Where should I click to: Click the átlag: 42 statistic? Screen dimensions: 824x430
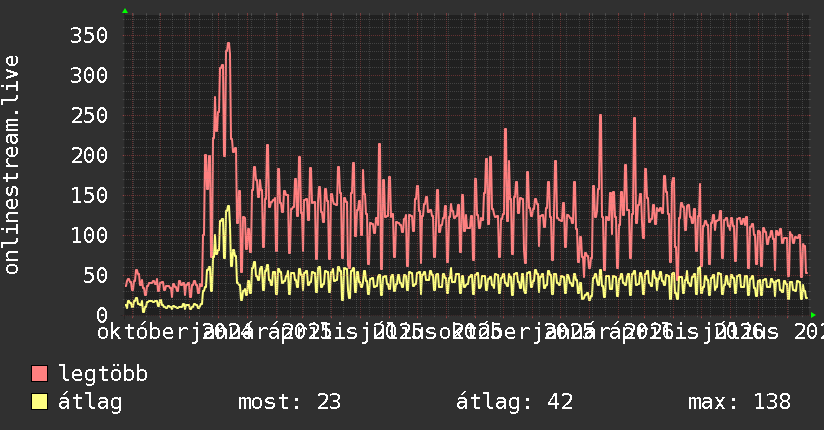click(514, 402)
